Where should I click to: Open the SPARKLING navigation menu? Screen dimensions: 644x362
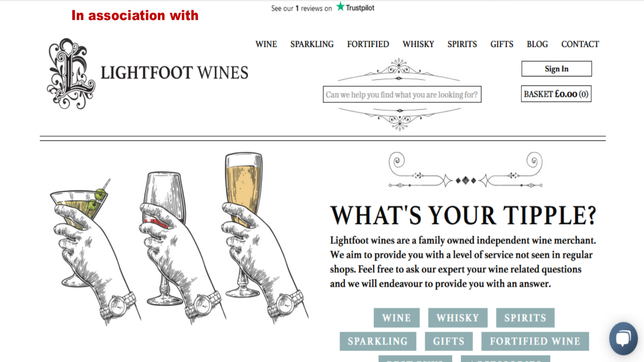[x=312, y=44]
